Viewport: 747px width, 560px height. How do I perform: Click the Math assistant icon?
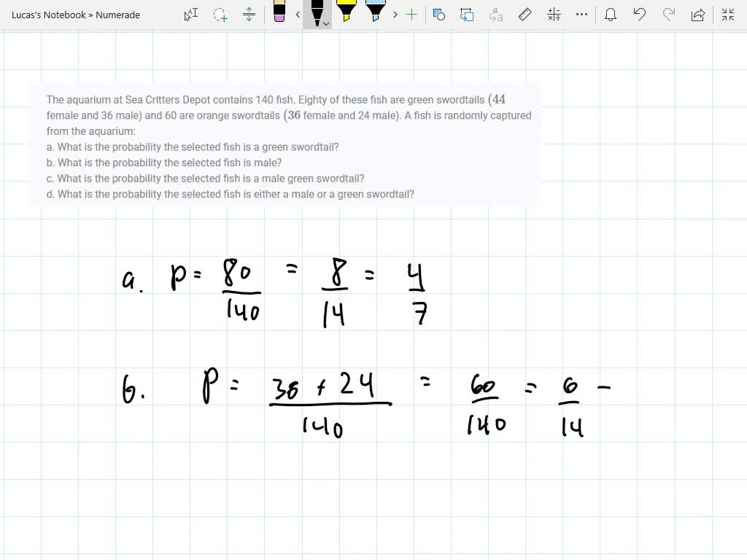coord(554,15)
